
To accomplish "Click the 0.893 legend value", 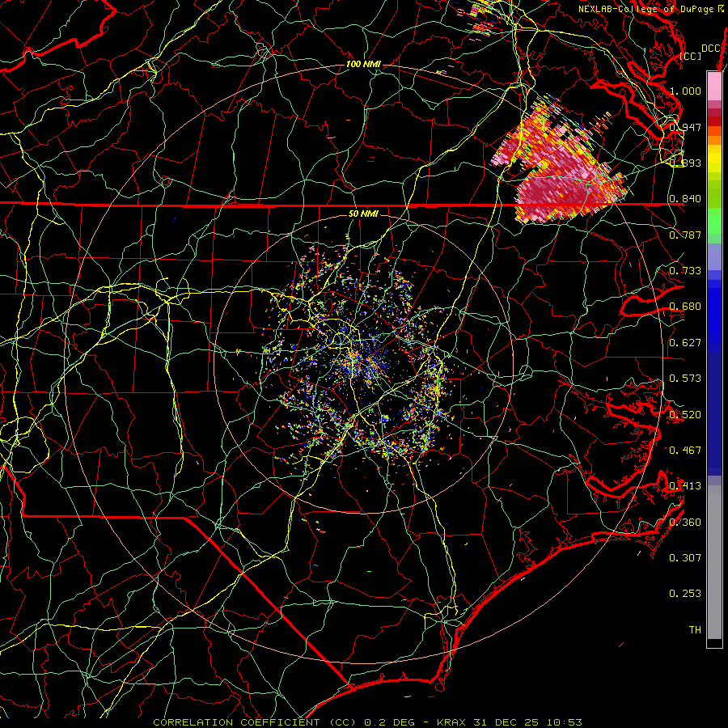I will point(685,163).
